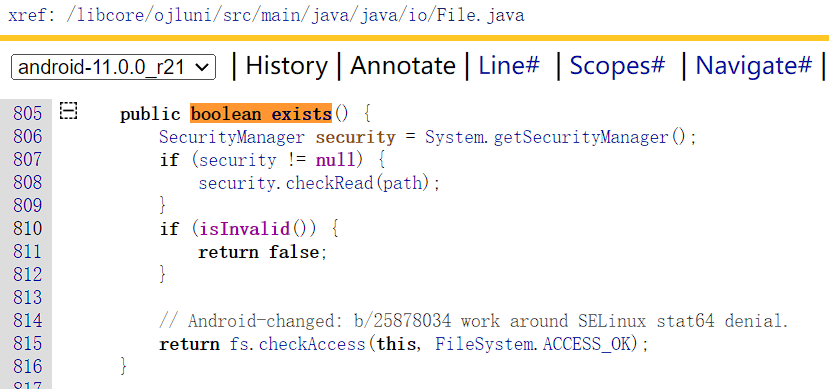829x389 pixels.
Task: Jump to line number 808
Action: pyautogui.click(x=27, y=182)
